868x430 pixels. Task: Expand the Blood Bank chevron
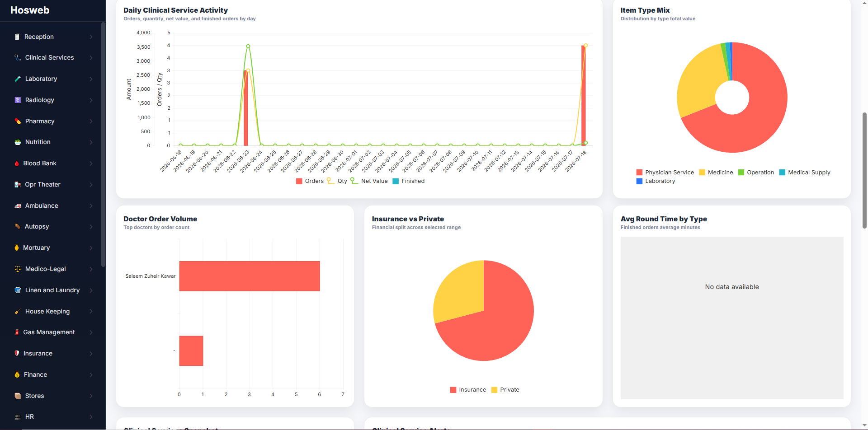coord(91,164)
